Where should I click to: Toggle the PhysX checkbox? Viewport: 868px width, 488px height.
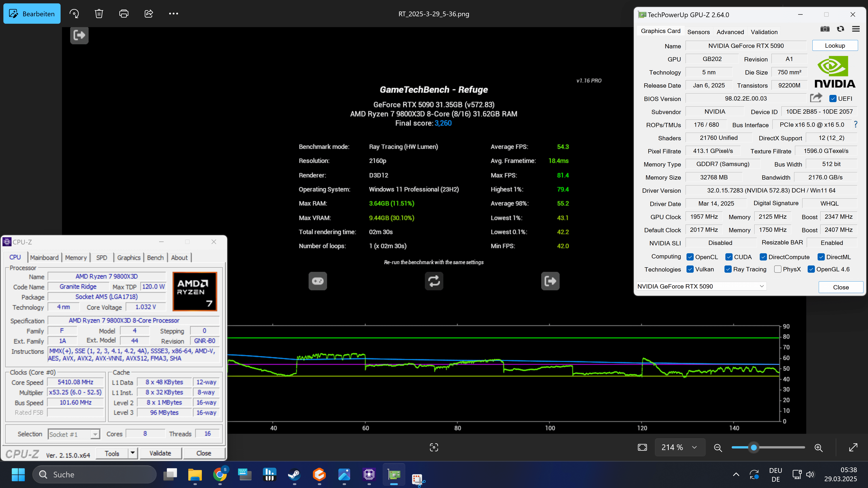click(x=778, y=269)
